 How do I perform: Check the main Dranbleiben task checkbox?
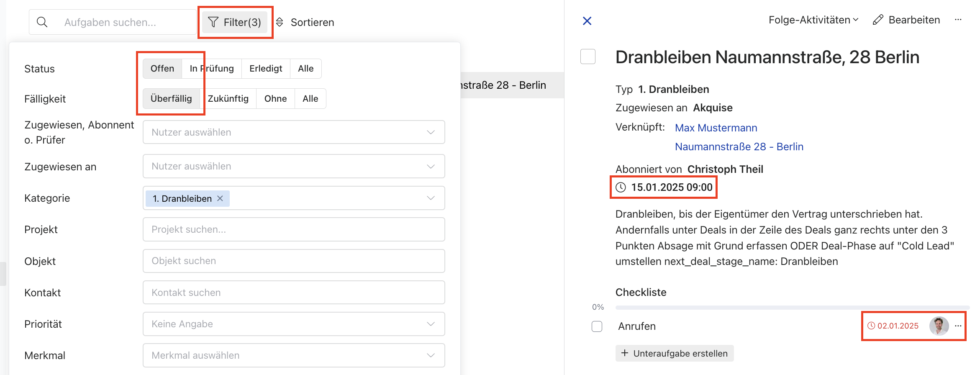click(587, 57)
